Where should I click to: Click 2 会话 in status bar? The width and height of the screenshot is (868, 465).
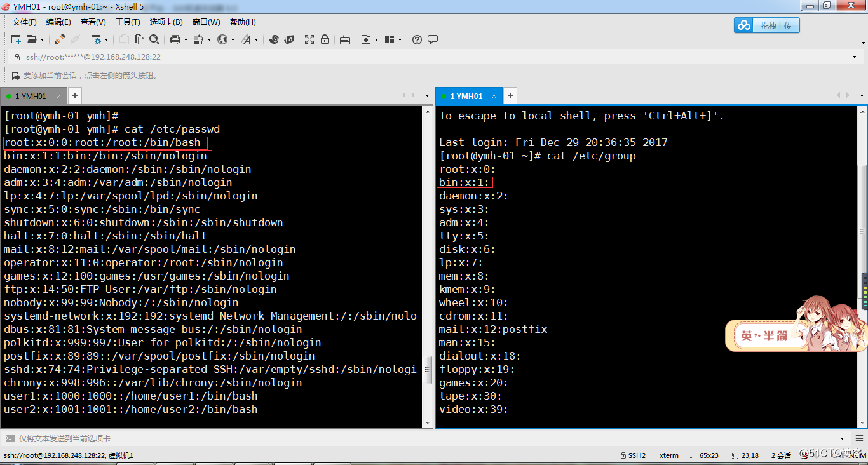click(x=781, y=455)
